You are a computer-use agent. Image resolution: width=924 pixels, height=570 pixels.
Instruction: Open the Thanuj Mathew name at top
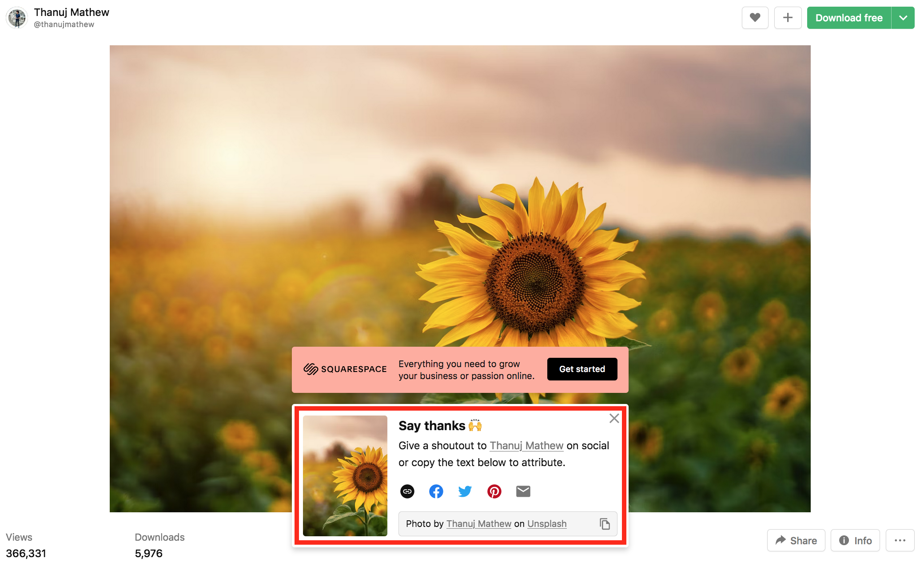click(72, 12)
